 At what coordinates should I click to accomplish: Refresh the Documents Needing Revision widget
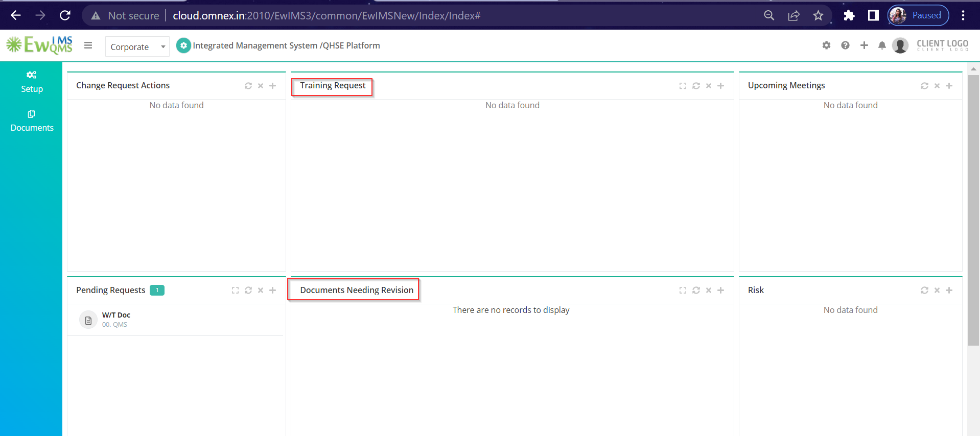coord(696,290)
